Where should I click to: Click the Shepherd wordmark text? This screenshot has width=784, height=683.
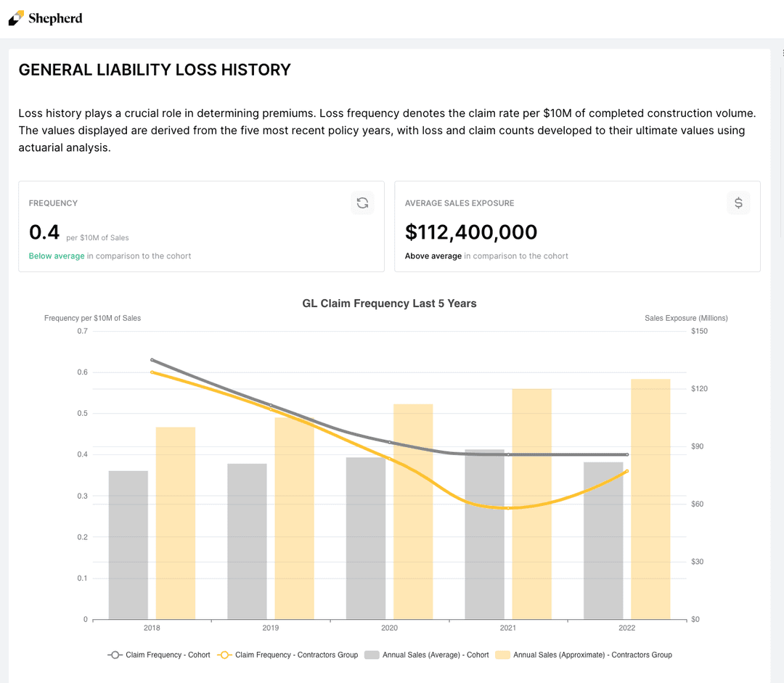(x=55, y=18)
